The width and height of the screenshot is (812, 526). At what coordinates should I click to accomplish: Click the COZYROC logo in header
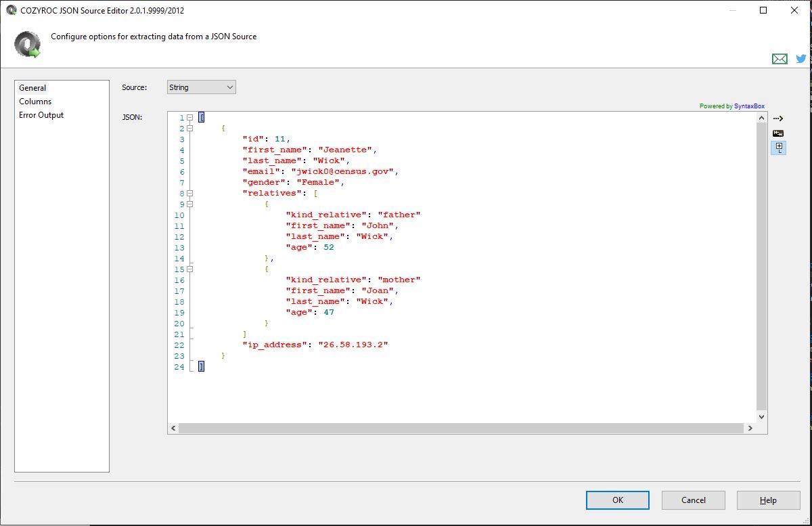(x=28, y=43)
